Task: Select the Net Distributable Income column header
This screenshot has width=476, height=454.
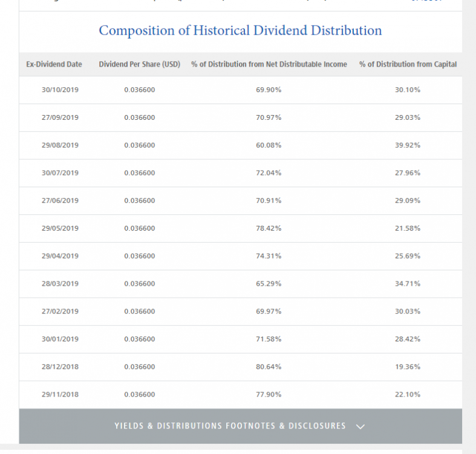Action: coord(269,64)
